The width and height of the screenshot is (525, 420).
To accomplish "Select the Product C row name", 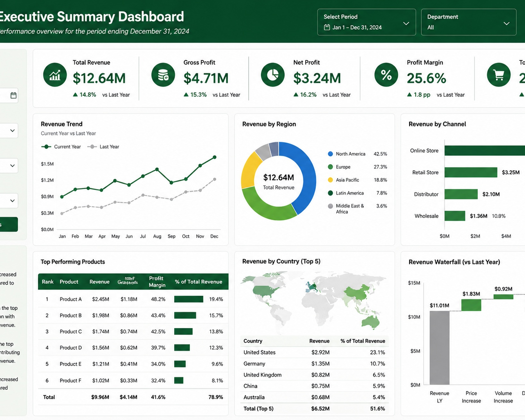I will [71, 332].
